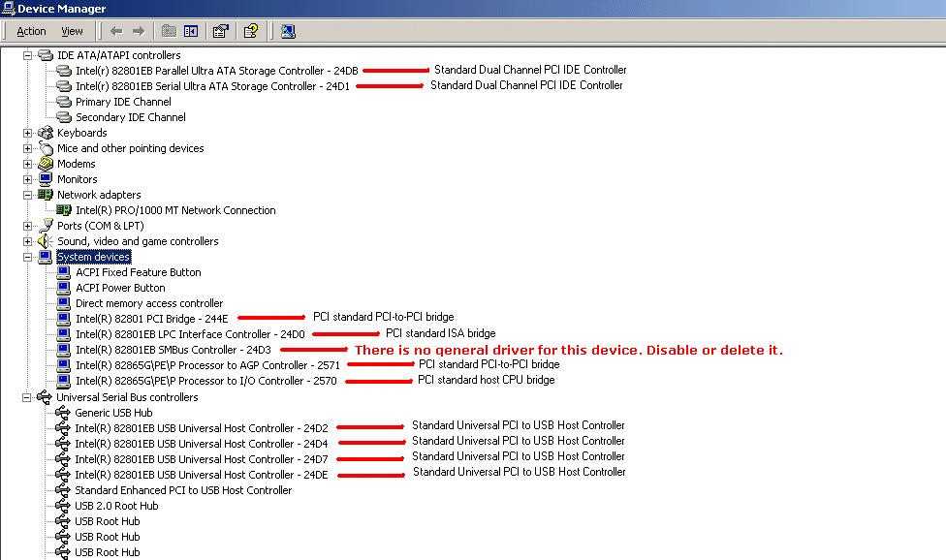Expand the Keyboards category
This screenshot has width=946, height=560.
click(x=28, y=133)
